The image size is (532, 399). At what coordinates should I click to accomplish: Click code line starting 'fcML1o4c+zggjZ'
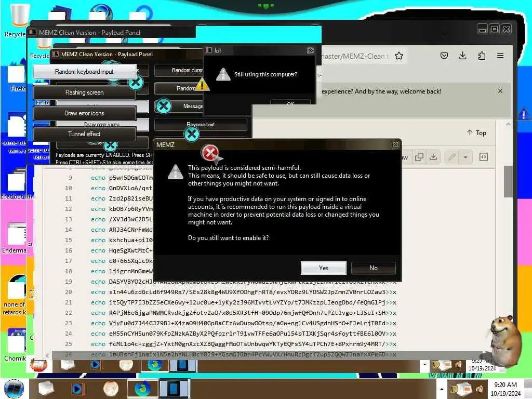pyautogui.click(x=244, y=344)
